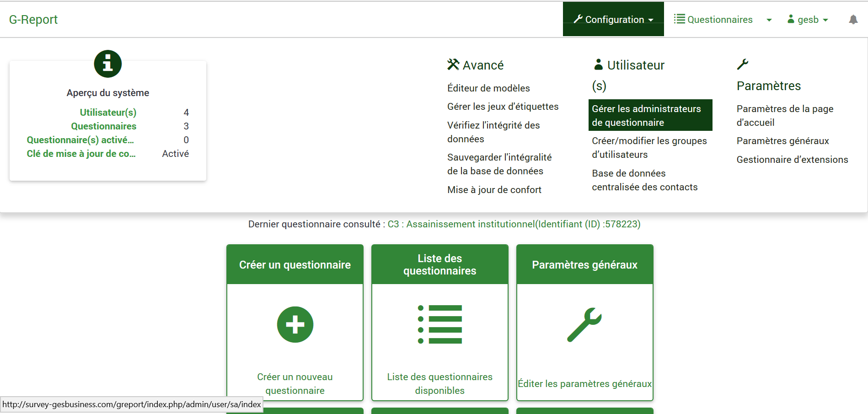Open the gesb user account dropdown
The width and height of the screenshot is (868, 414).
(808, 20)
